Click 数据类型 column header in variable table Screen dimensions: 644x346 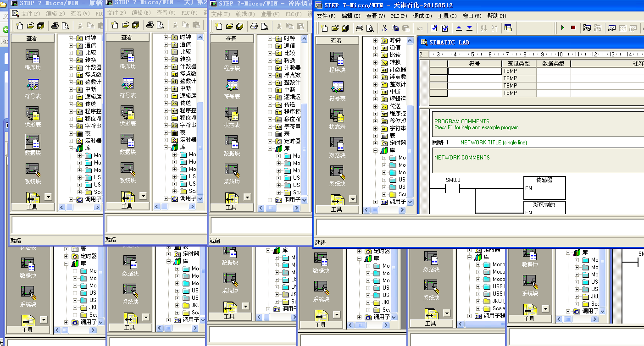click(553, 64)
